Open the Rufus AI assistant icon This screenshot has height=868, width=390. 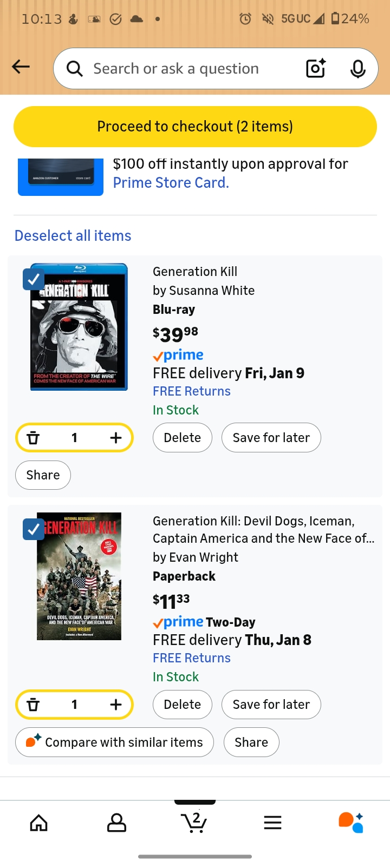coord(351,823)
